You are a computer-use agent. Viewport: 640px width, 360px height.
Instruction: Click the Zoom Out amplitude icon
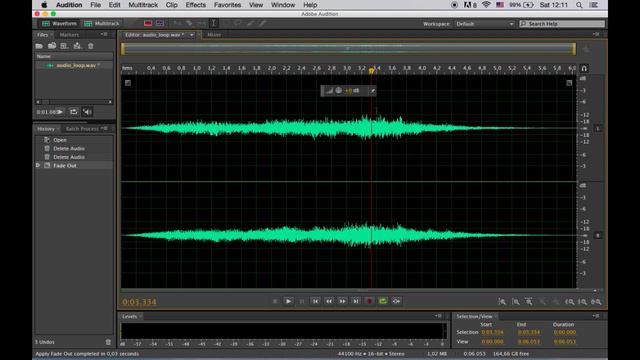(x=516, y=302)
